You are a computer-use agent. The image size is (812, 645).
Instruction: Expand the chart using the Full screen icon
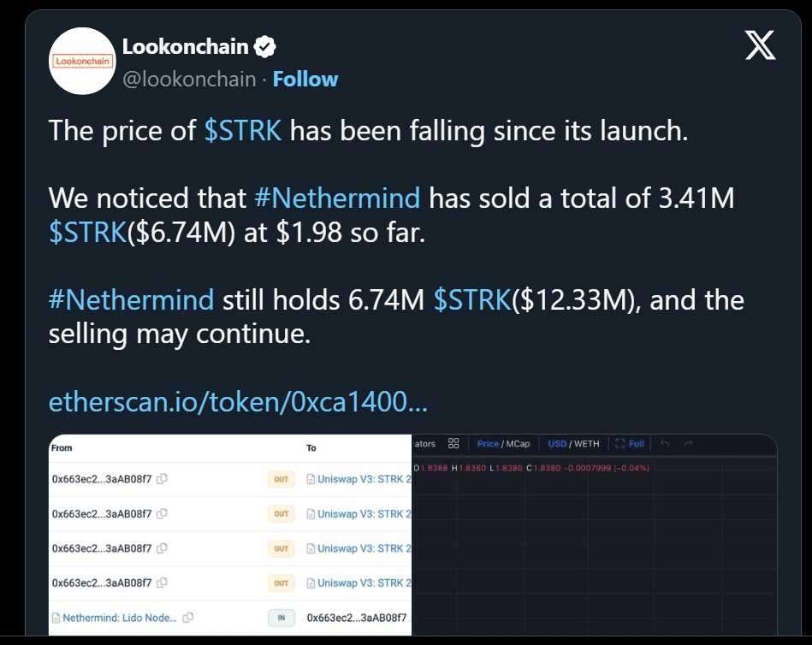coord(624,443)
